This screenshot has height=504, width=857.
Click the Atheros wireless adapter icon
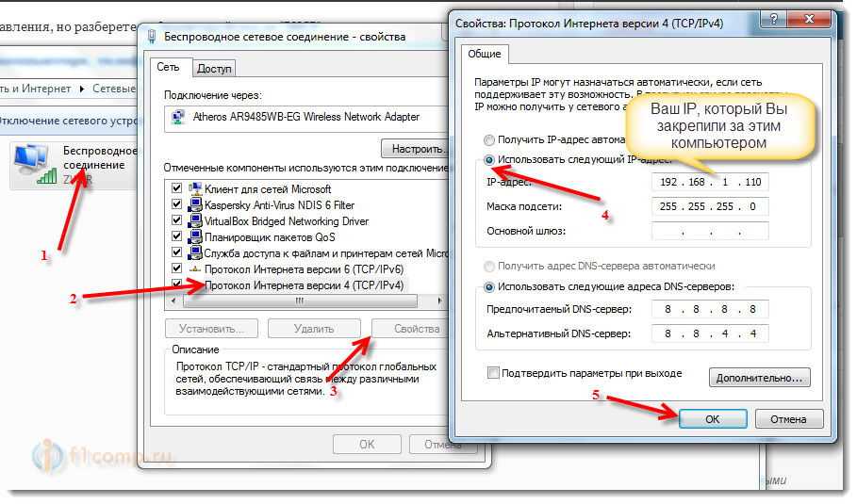click(x=176, y=117)
